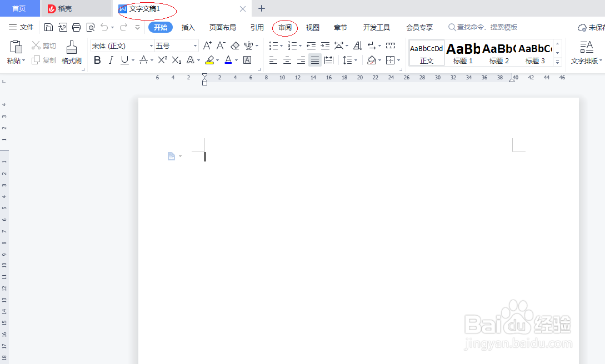605x364 pixels.
Task: Expand the styles gallery arrow
Action: pos(557,62)
